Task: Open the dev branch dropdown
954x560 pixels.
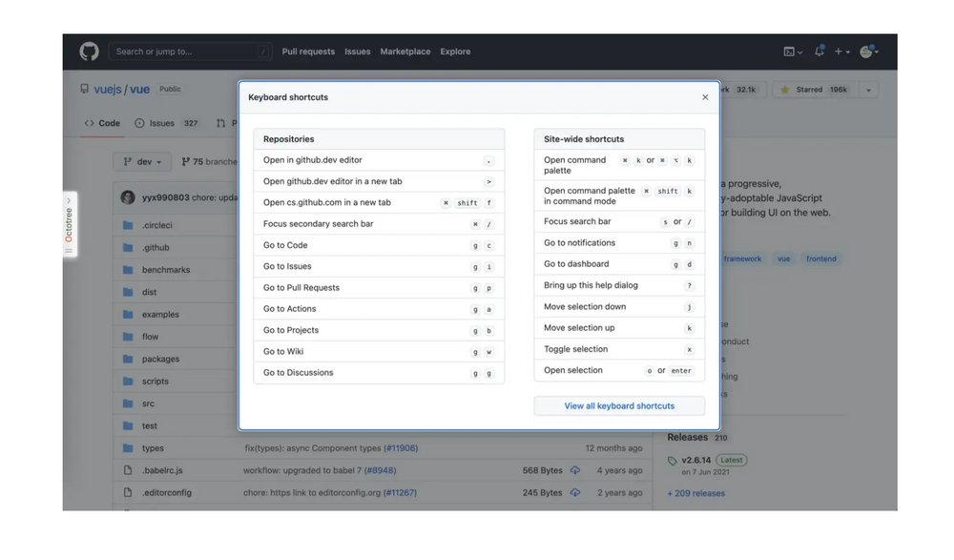Action: tap(142, 161)
